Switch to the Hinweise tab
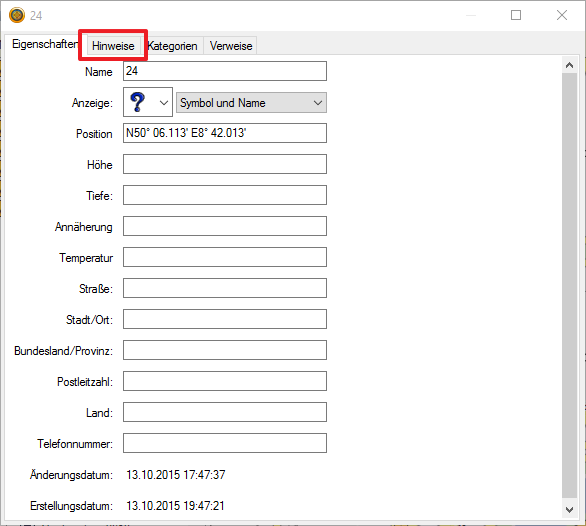The width and height of the screenshot is (586, 526). (113, 46)
